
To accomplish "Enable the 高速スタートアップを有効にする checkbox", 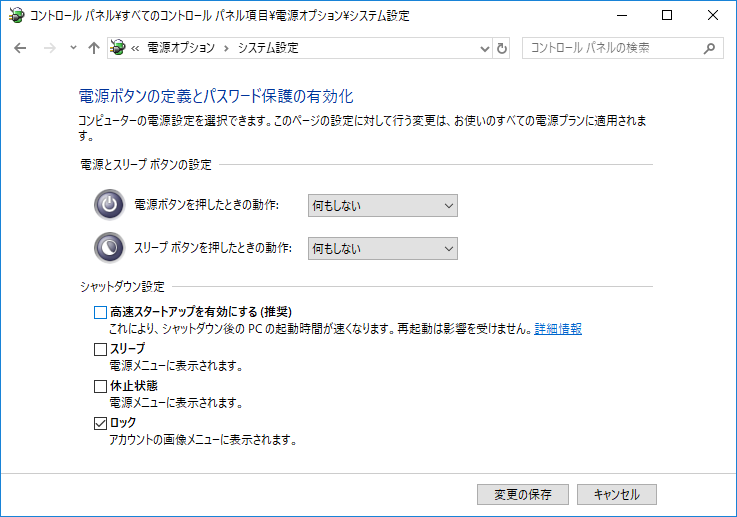I will pos(100,313).
